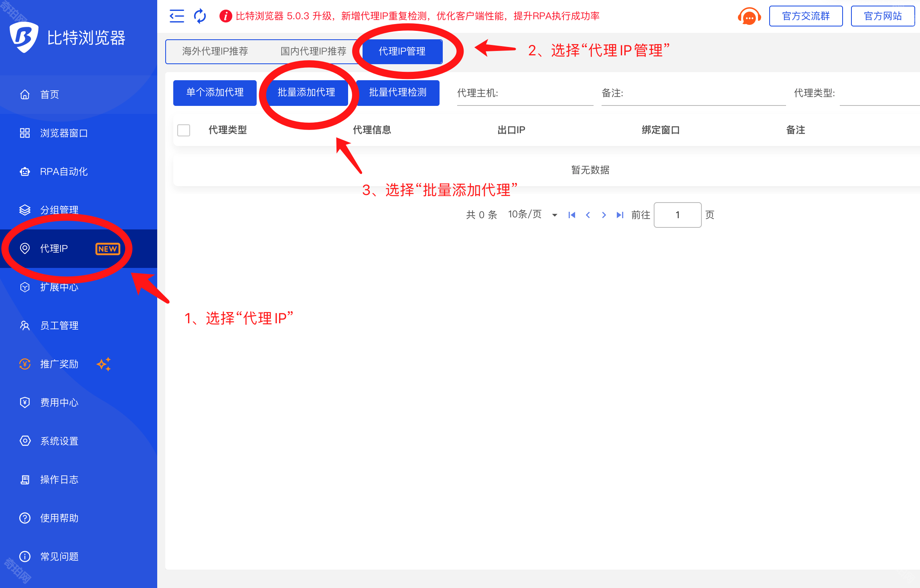Click the page number input showing 1
Screen dimensions: 920x588
point(678,215)
